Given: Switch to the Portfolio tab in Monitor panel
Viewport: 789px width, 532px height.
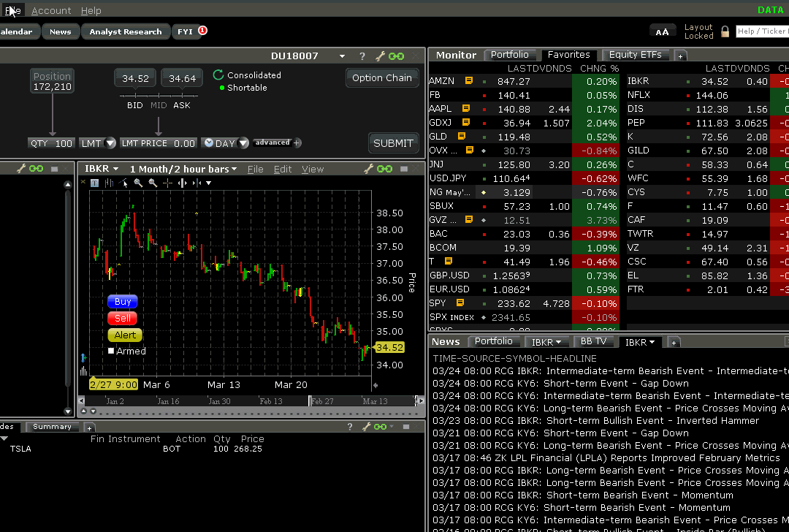Looking at the screenshot, I should click(511, 54).
